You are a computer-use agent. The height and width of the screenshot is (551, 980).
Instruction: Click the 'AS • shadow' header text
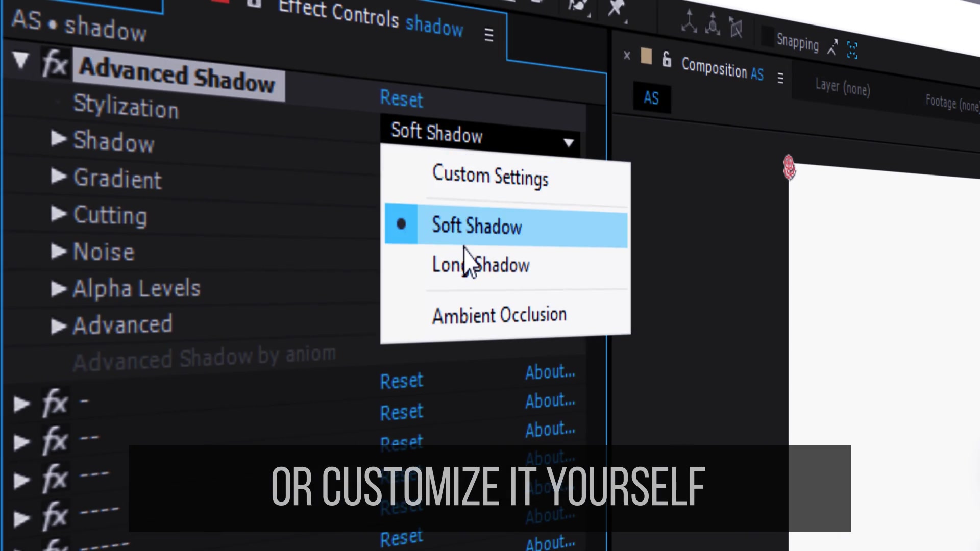coord(79,25)
